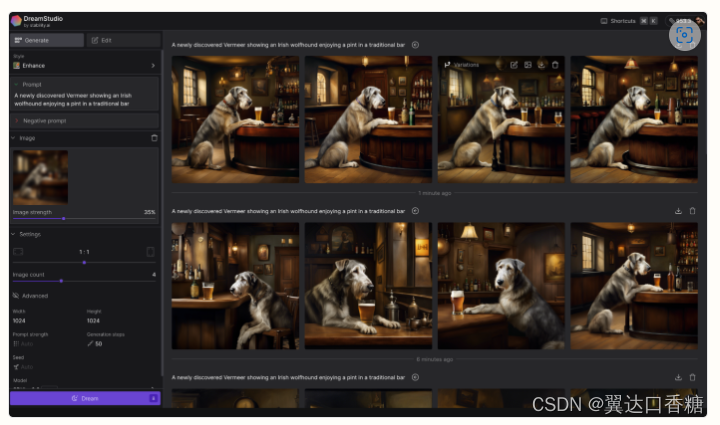
Task: Delete the hovered third image
Action: (555, 65)
